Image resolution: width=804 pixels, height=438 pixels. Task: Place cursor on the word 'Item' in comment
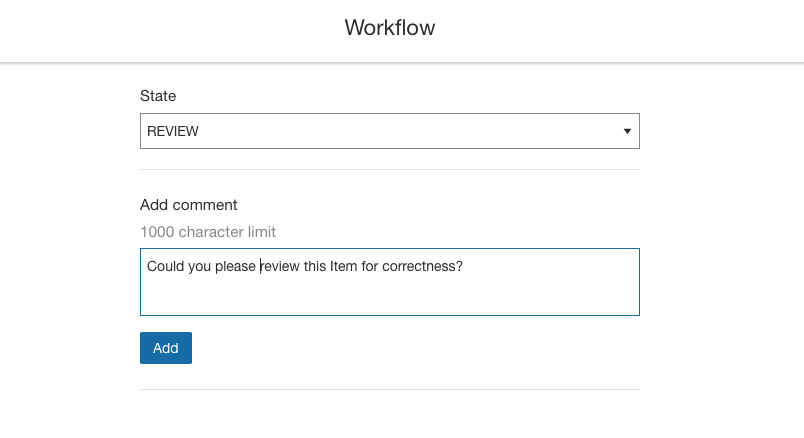click(x=343, y=266)
